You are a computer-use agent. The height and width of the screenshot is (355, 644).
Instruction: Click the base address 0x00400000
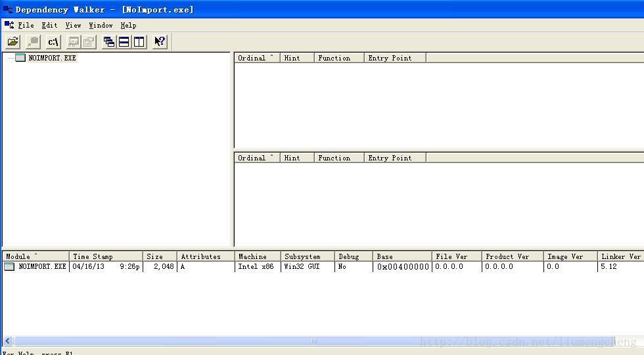coord(403,267)
